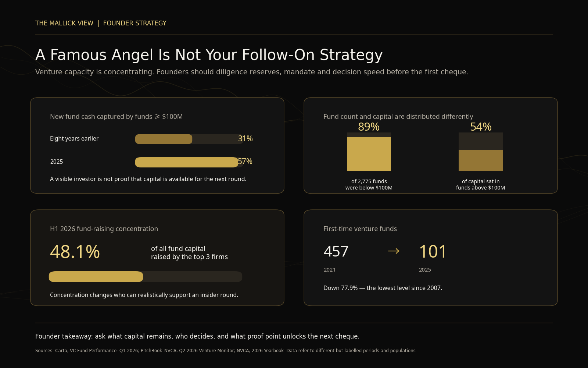The height and width of the screenshot is (368, 588).
Task: Click 'Down 77.9%' note text
Action: tap(383, 288)
